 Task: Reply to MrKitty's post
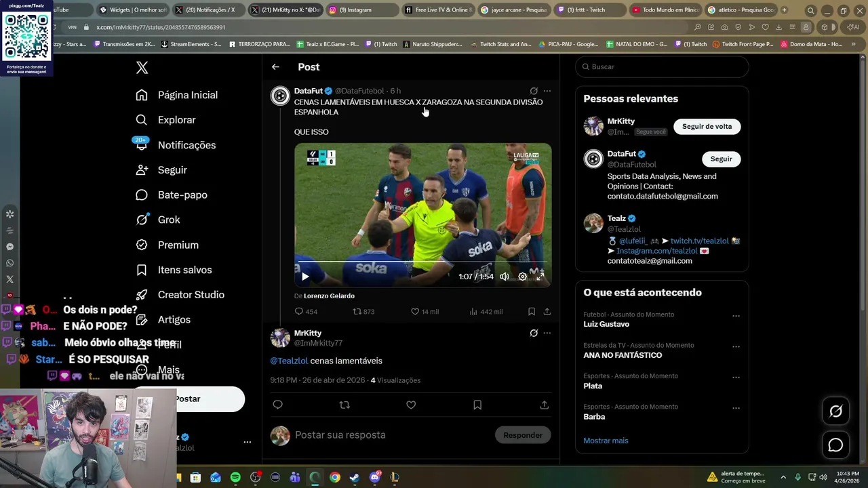click(277, 405)
